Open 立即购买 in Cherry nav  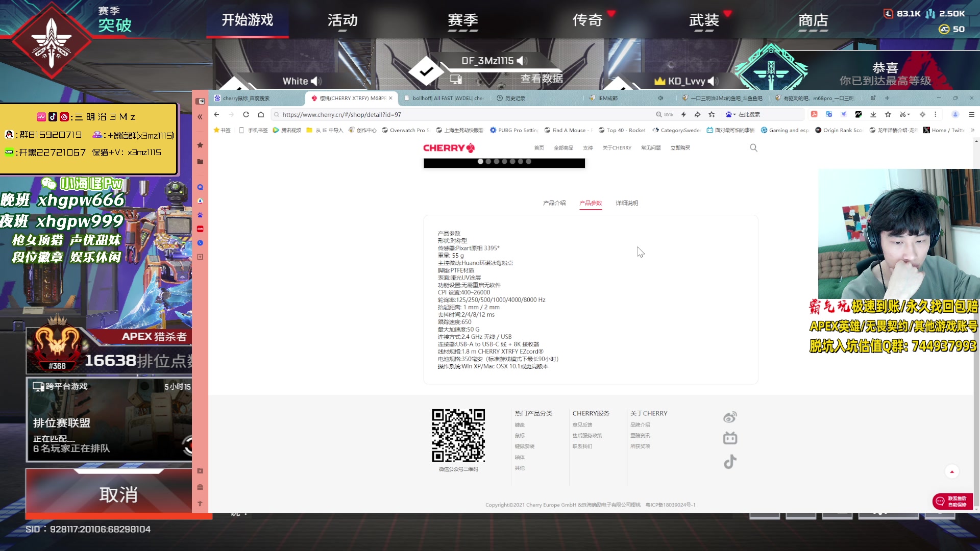(x=680, y=148)
